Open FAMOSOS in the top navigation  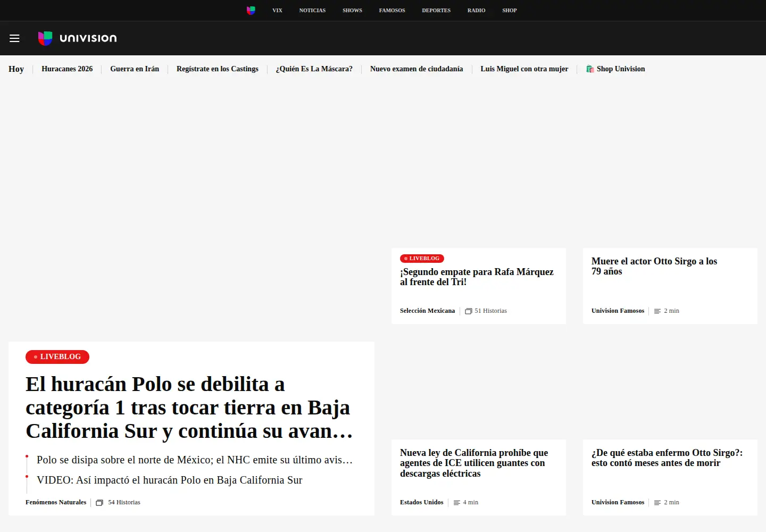392,10
